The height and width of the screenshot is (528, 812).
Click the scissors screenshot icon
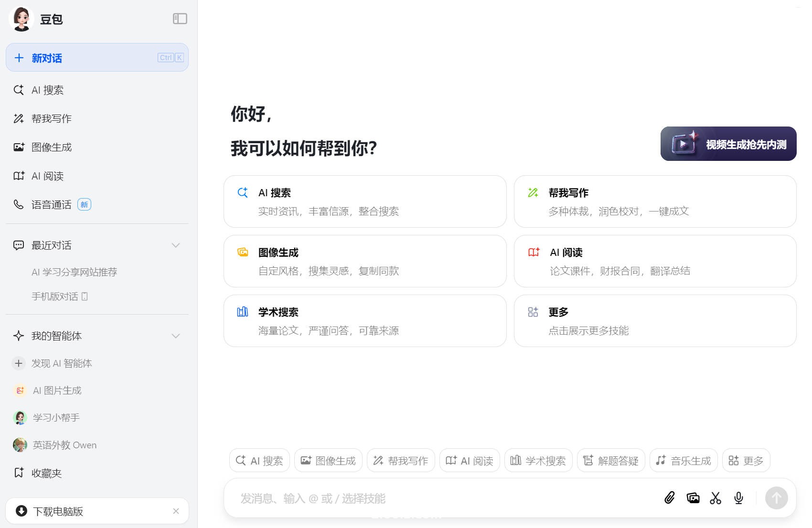coord(716,498)
